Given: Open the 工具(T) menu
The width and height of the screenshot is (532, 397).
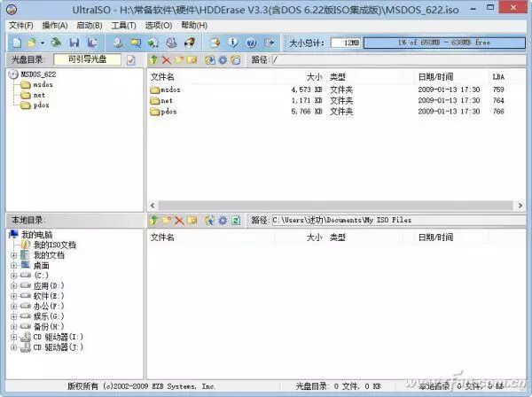Looking at the screenshot, I should tap(123, 26).
